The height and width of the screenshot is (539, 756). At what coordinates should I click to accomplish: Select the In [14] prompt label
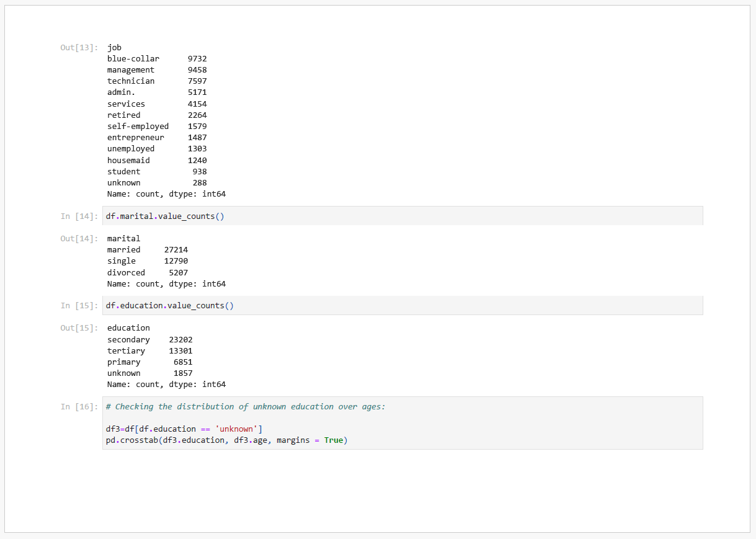79,216
